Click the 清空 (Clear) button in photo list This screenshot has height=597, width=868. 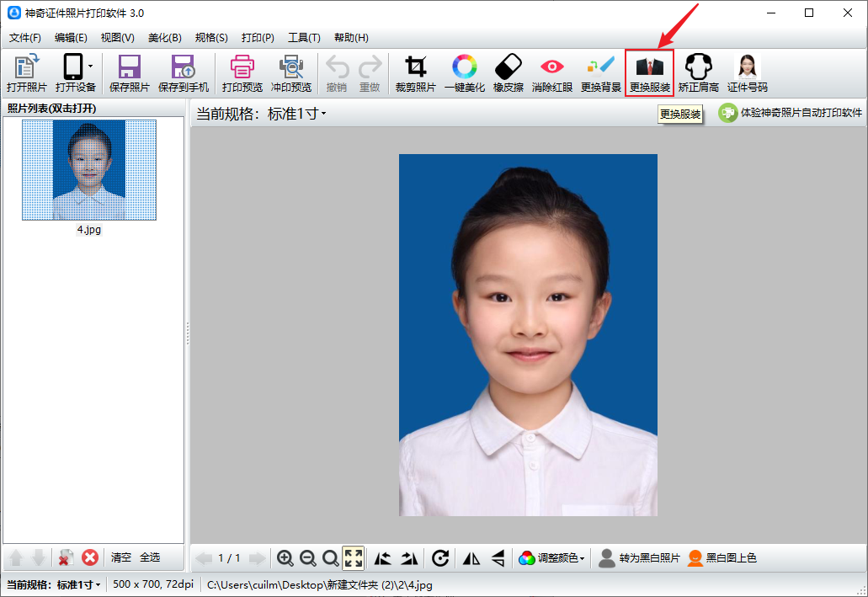click(x=121, y=557)
